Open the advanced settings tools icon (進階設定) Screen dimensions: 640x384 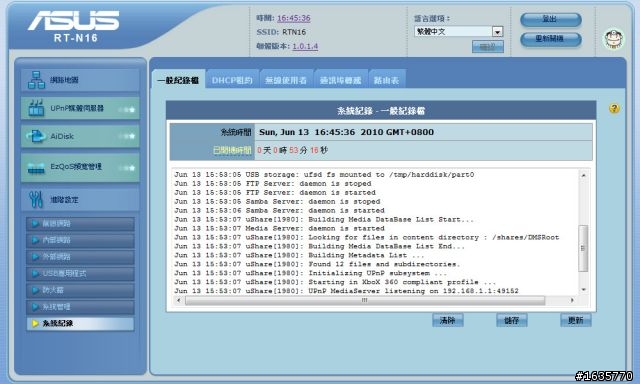tap(36, 199)
